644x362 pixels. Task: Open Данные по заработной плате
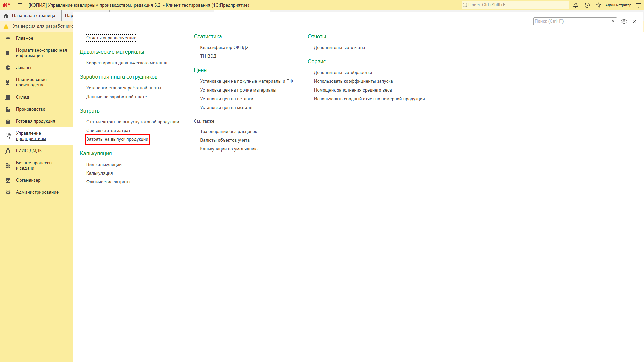click(116, 97)
